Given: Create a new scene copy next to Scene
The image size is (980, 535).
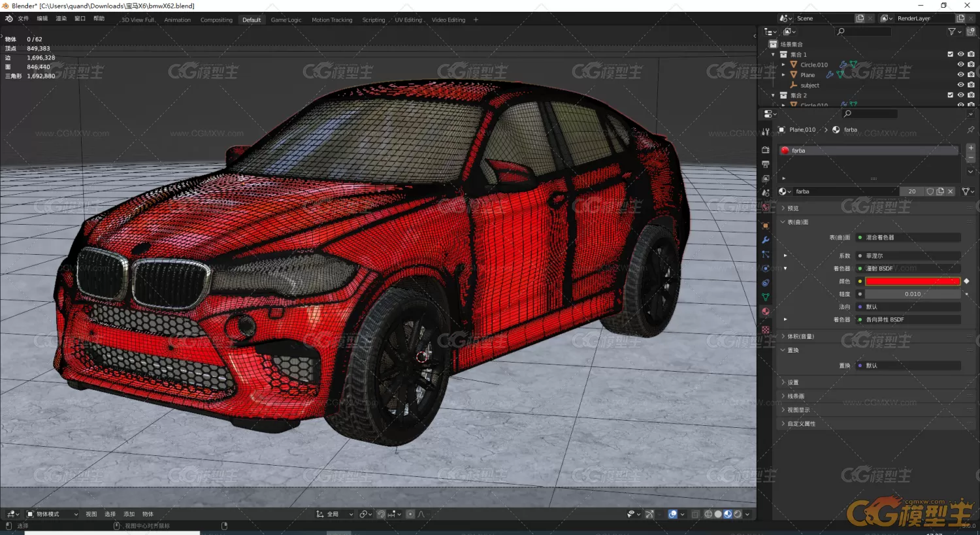Looking at the screenshot, I should click(x=860, y=18).
